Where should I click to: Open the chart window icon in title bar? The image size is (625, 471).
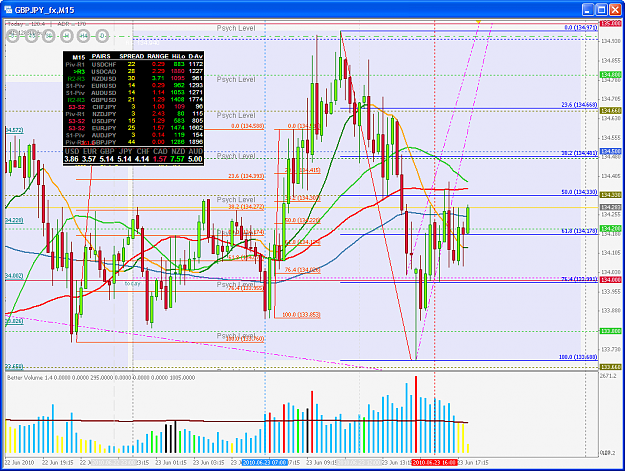[8, 9]
